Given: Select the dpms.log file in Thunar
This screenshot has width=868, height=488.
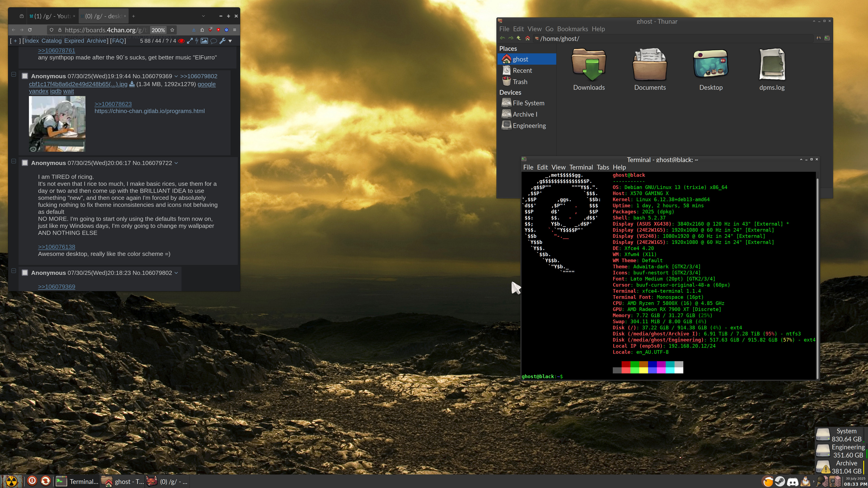Looking at the screenshot, I should (x=772, y=64).
